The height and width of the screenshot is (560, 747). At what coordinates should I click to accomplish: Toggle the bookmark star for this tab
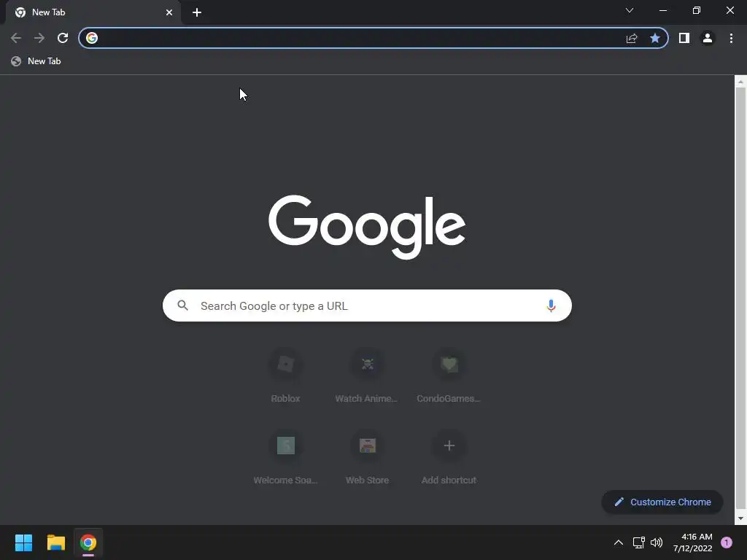[655, 38]
